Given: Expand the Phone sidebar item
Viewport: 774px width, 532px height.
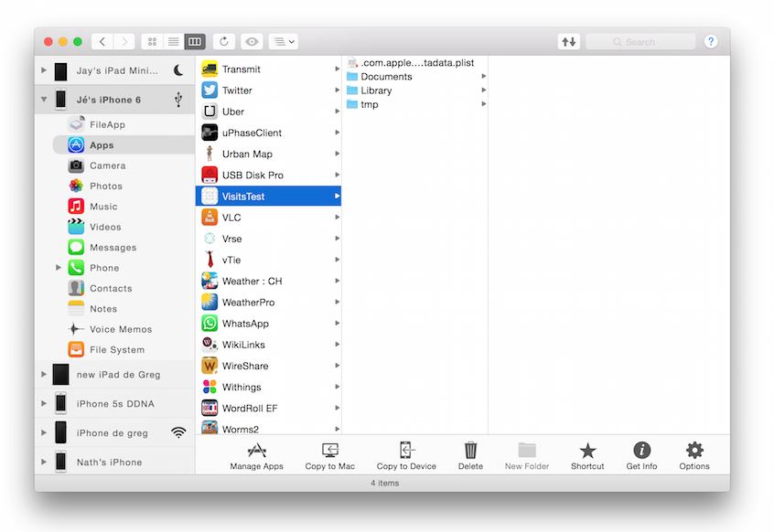Looking at the screenshot, I should point(59,268).
